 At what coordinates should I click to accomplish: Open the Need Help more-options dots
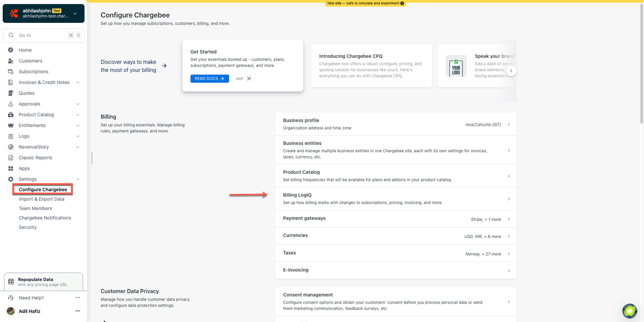[x=78, y=298]
